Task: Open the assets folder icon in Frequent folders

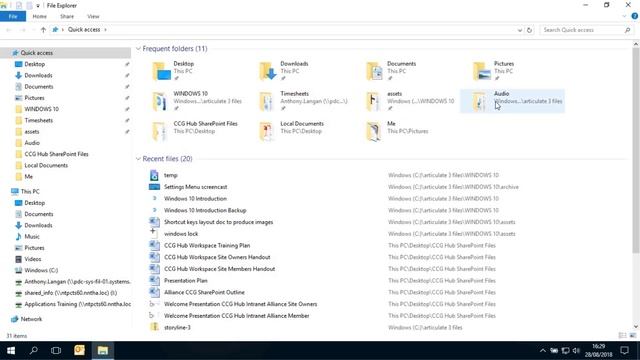Action: (x=374, y=101)
